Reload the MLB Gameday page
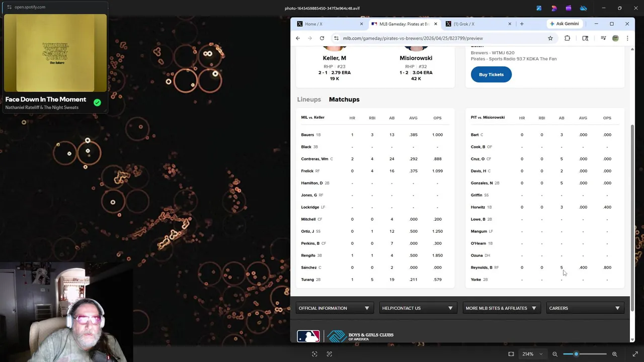The image size is (644, 362). [322, 38]
